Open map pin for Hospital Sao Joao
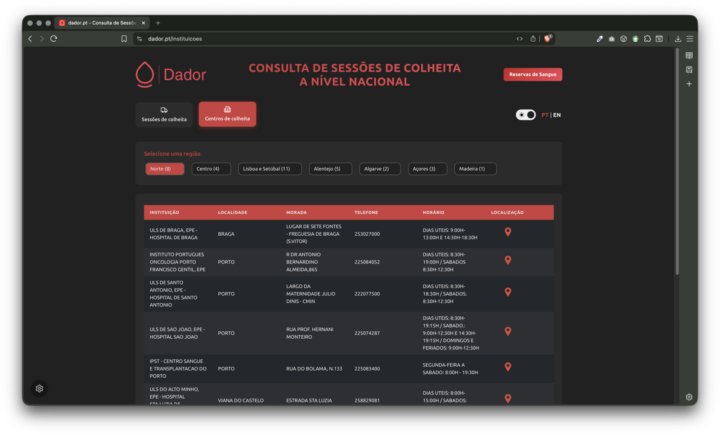This screenshot has width=720, height=435. [x=508, y=331]
